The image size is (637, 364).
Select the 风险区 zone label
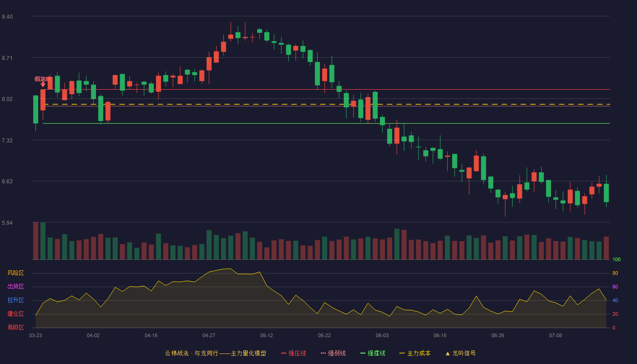(x=15, y=273)
